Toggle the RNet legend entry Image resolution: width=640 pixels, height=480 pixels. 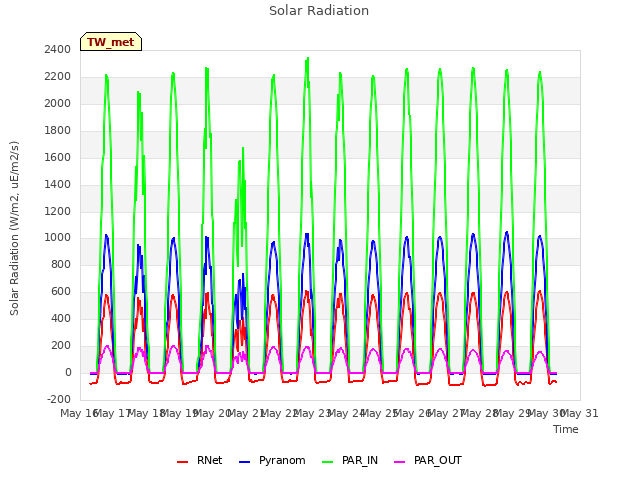[200, 460]
